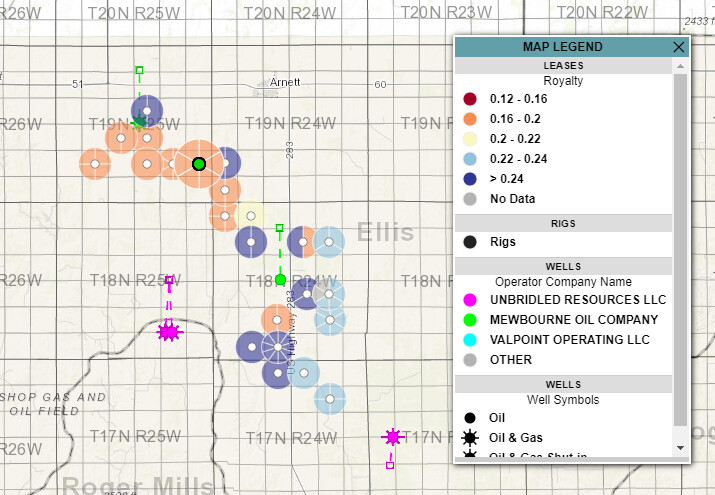Click the Oil & Gas well symbol in legend
The width and height of the screenshot is (715, 495).
point(470,438)
